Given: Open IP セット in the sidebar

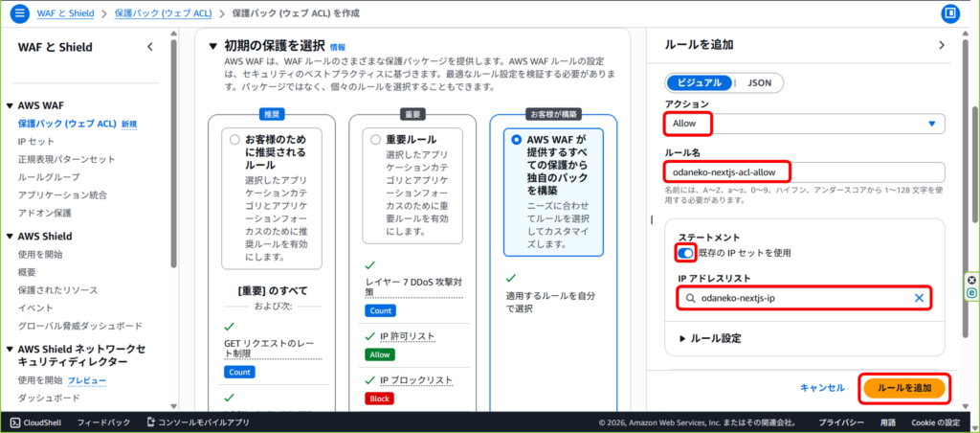Looking at the screenshot, I should (x=34, y=142).
